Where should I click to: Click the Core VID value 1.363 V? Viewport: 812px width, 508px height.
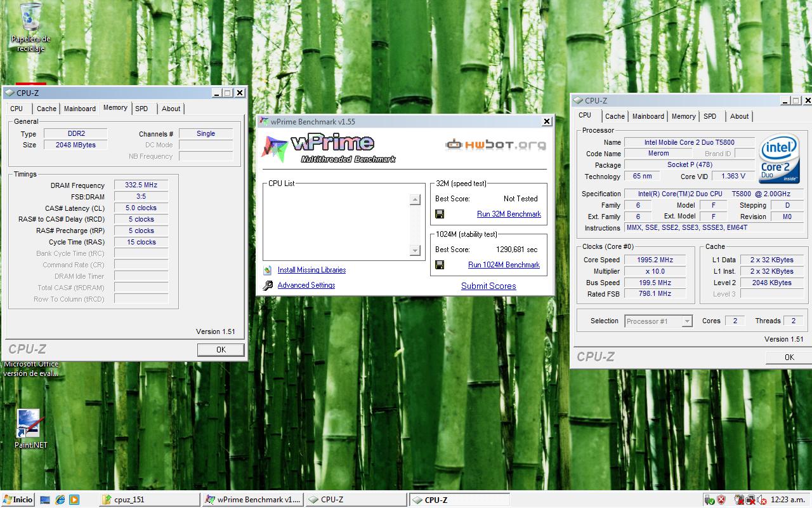(x=733, y=177)
